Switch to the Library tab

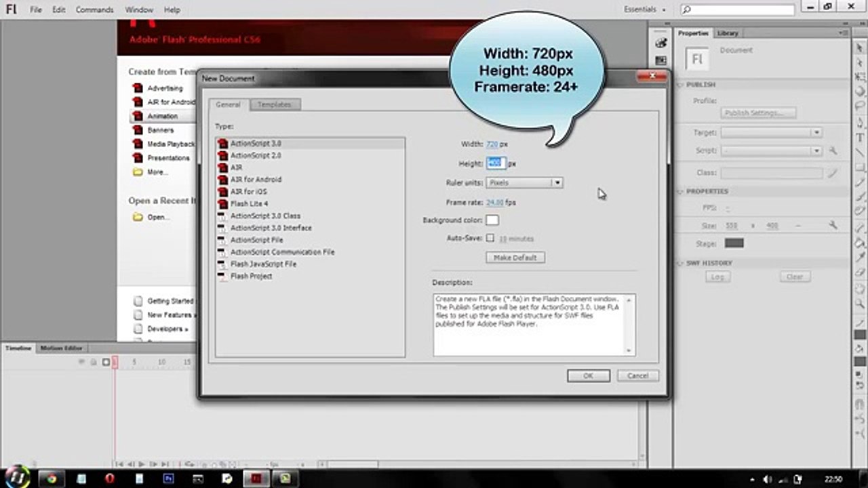coord(728,33)
